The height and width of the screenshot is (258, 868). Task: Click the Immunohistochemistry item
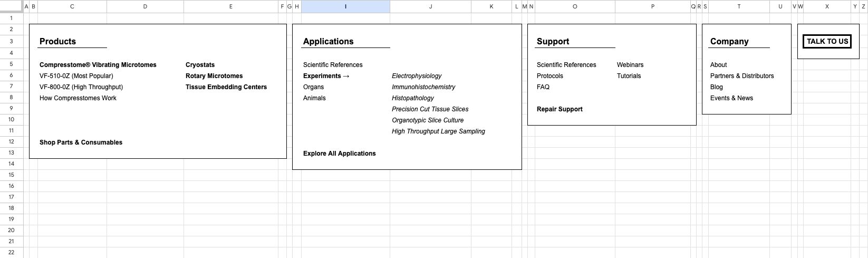pos(423,87)
